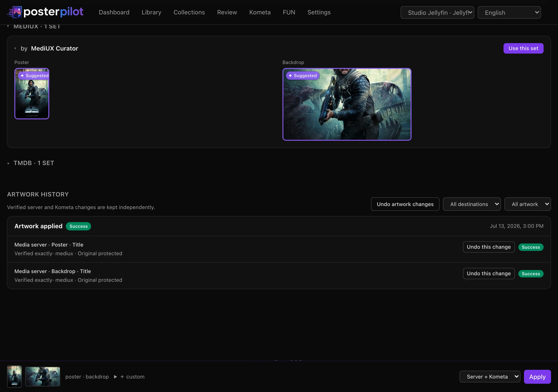Click the Success badge beside Artwork applied
558x392 pixels.
point(78,226)
